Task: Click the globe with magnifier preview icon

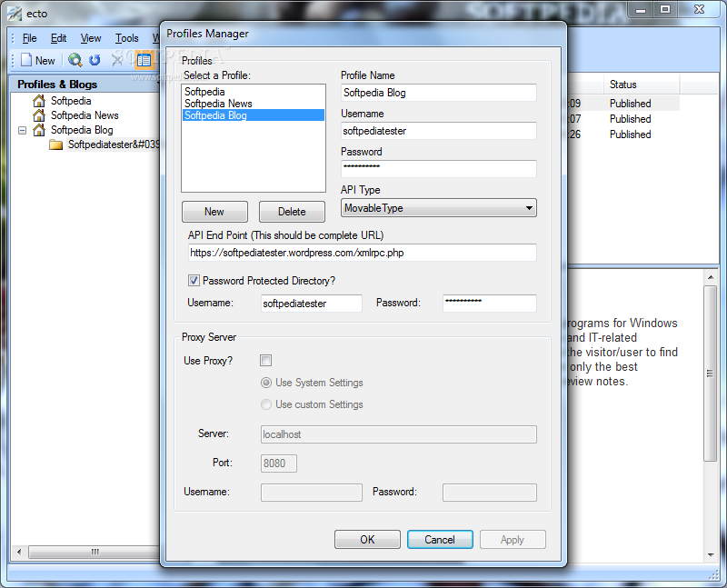Action: 75,60
